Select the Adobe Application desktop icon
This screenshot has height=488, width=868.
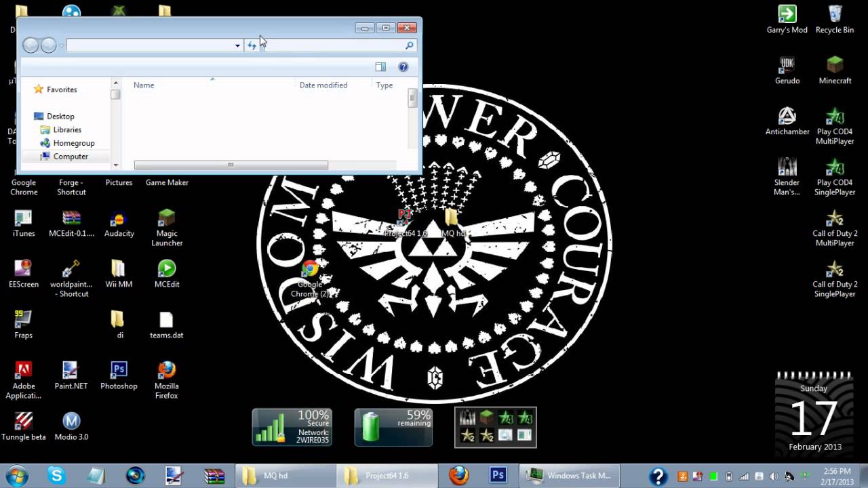[24, 380]
